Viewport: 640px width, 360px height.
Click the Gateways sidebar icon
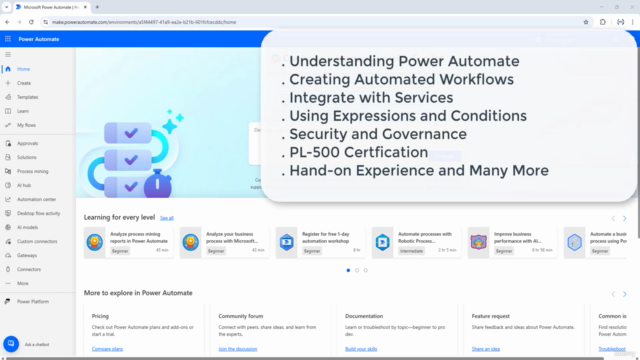tap(8, 255)
